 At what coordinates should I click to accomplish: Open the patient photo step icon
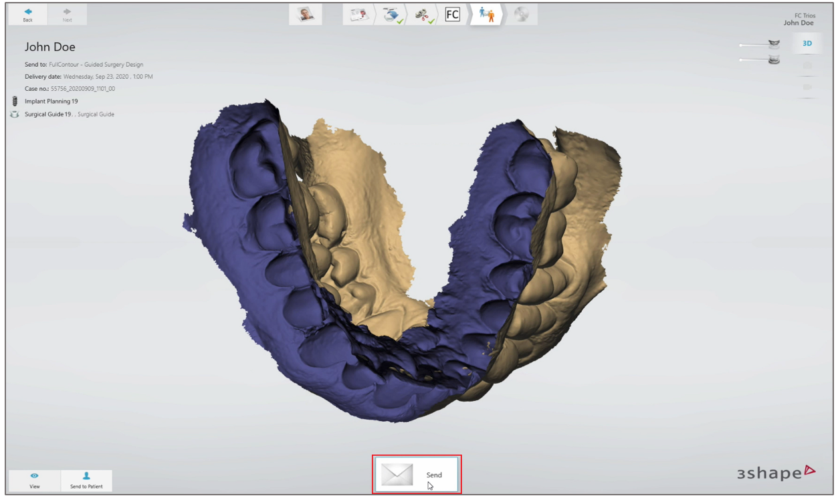[306, 15]
